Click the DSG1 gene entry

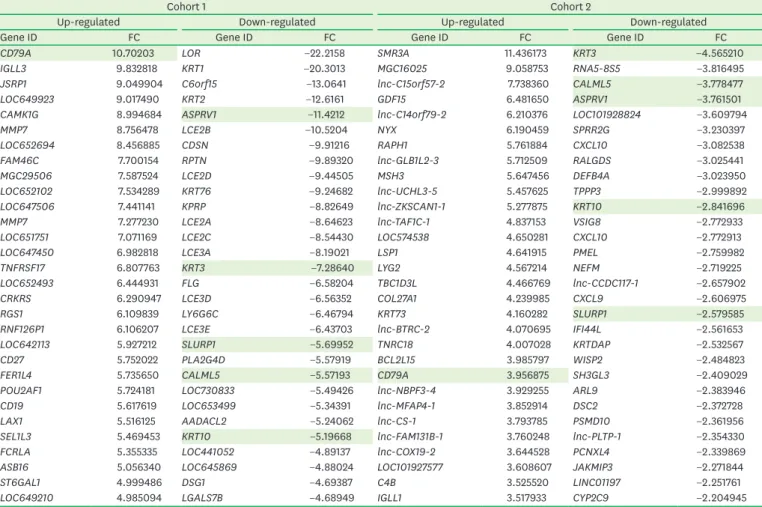193,482
